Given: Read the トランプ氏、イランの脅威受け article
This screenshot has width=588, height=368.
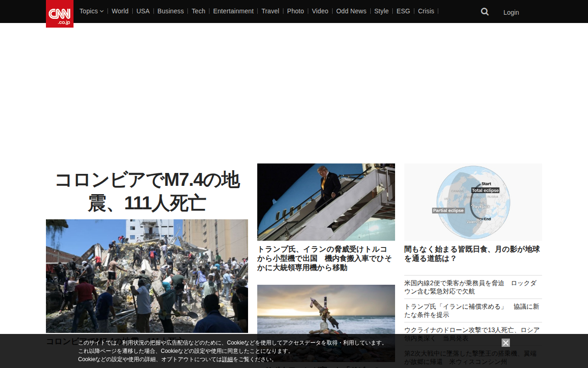Looking at the screenshot, I should coord(324,259).
